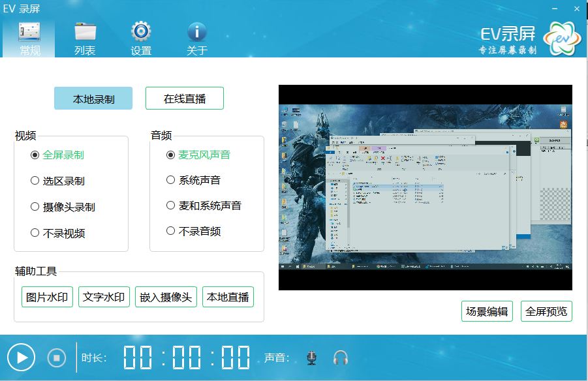Click 全屏预览 button
This screenshot has height=381, width=588.
click(x=546, y=311)
